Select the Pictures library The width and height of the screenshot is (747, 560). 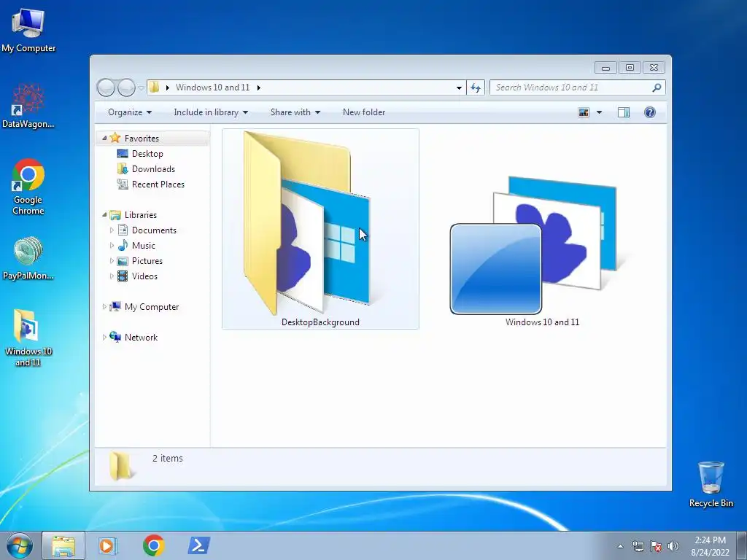(x=147, y=261)
